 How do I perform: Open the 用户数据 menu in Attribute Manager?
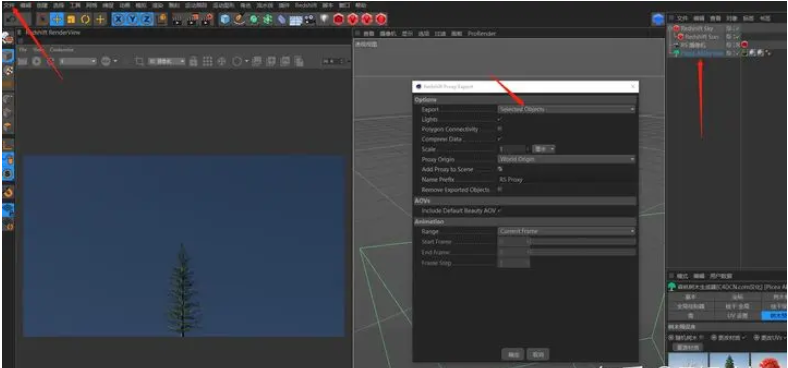[x=721, y=276]
